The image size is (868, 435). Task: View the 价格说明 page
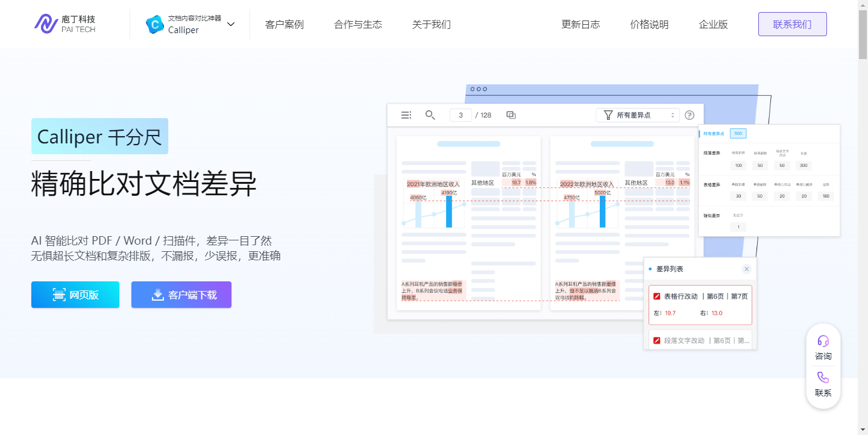(650, 24)
